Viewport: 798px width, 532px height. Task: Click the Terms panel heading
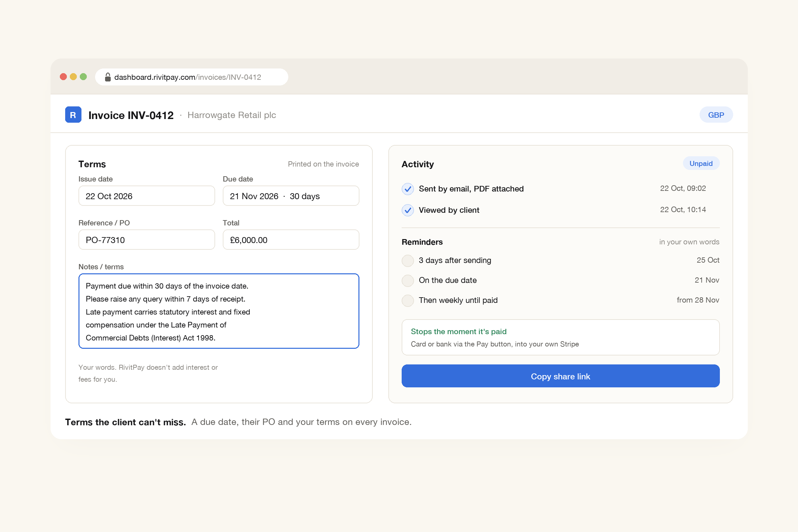pyautogui.click(x=92, y=164)
